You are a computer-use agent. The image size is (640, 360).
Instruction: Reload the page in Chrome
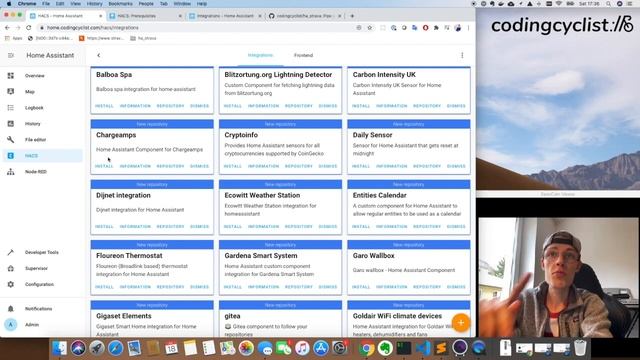click(29, 28)
